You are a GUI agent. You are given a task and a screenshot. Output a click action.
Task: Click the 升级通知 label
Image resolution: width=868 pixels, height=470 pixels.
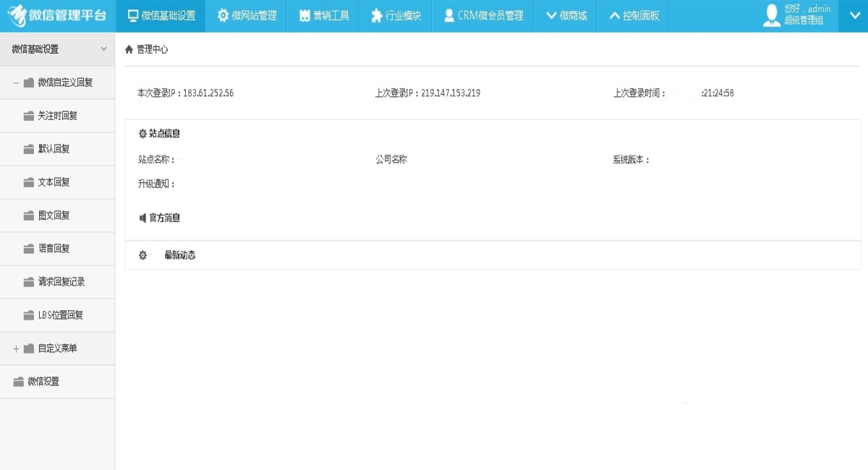point(156,184)
